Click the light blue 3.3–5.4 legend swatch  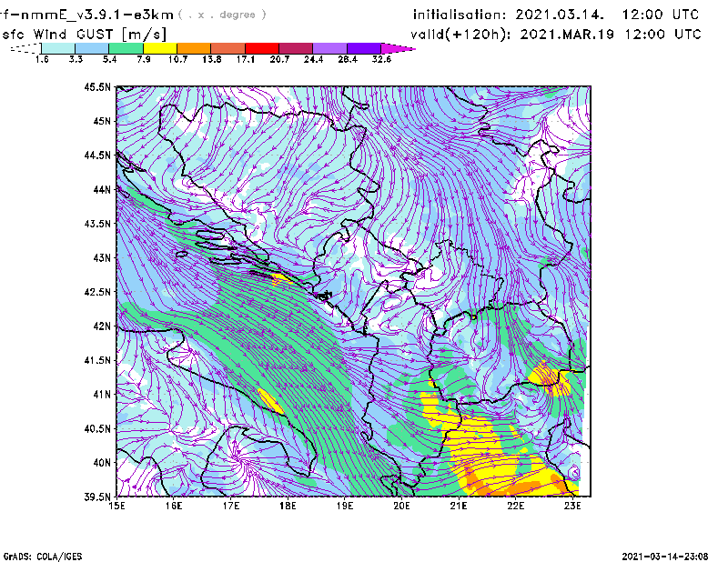tap(92, 48)
